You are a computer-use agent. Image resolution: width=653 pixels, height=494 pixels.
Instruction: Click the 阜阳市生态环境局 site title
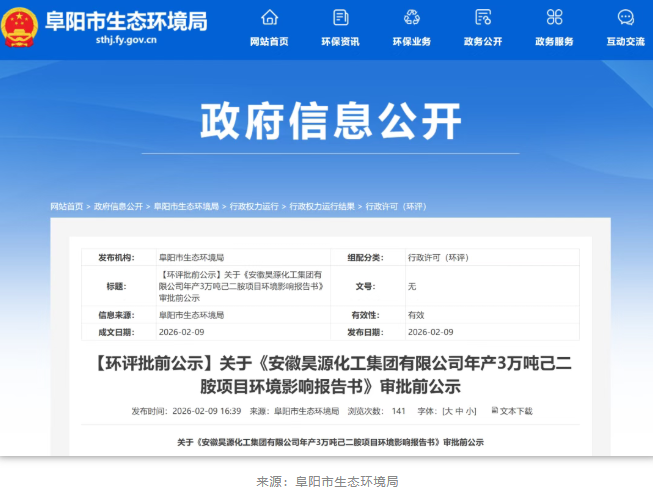point(126,21)
